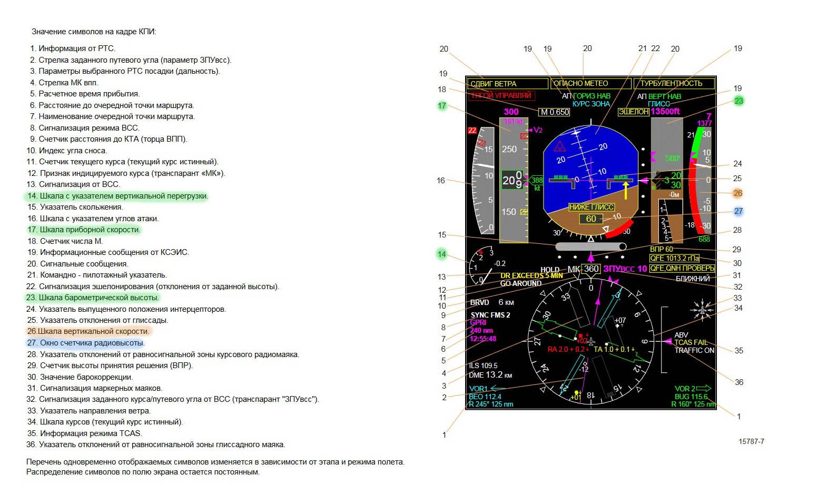818x504 pixels.
Task: Select the red triangle symbol on attitude indicator
Action: pyautogui.click(x=559, y=146)
